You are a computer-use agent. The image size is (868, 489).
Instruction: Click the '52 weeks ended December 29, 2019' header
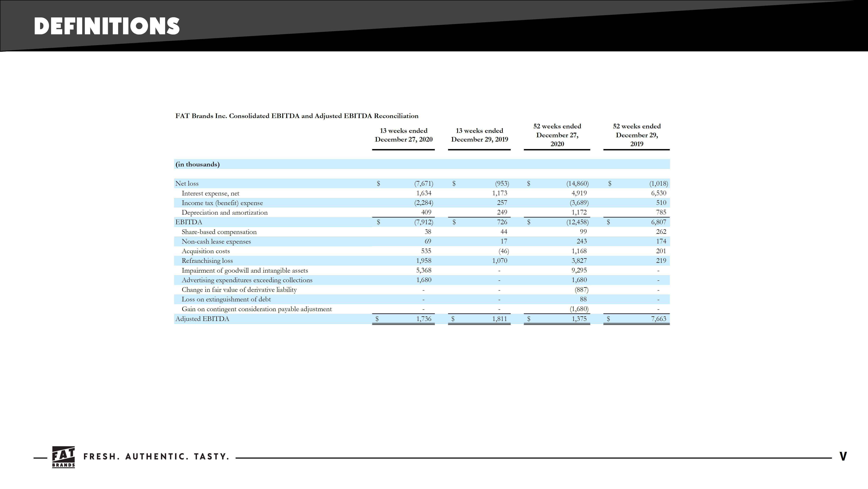pyautogui.click(x=636, y=135)
